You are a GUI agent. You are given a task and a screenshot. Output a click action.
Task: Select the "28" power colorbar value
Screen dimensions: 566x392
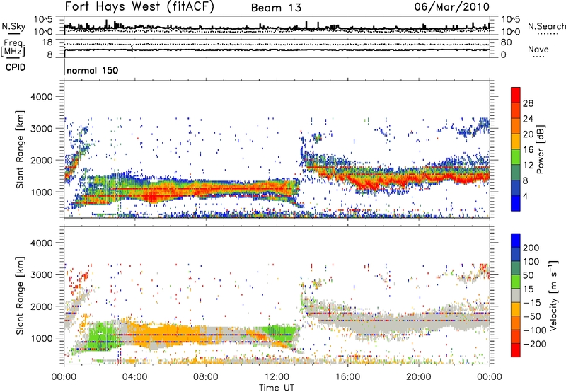pos(528,103)
